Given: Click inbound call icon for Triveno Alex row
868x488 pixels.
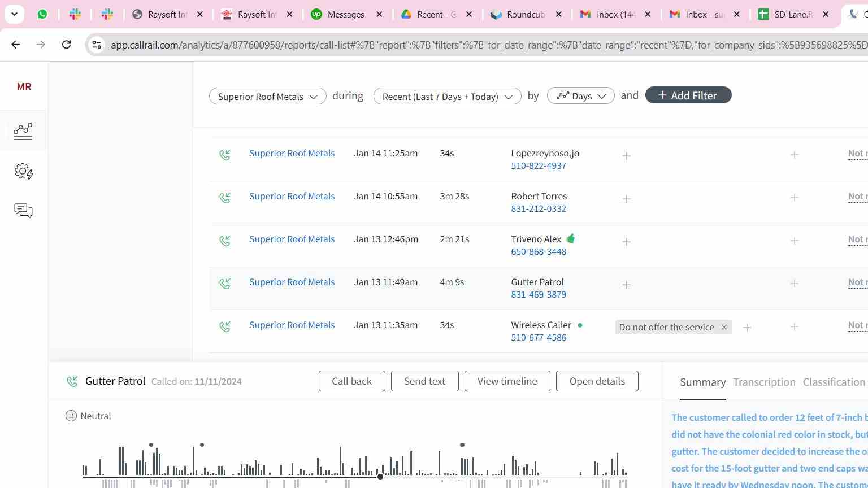Looking at the screenshot, I should pyautogui.click(x=225, y=241).
